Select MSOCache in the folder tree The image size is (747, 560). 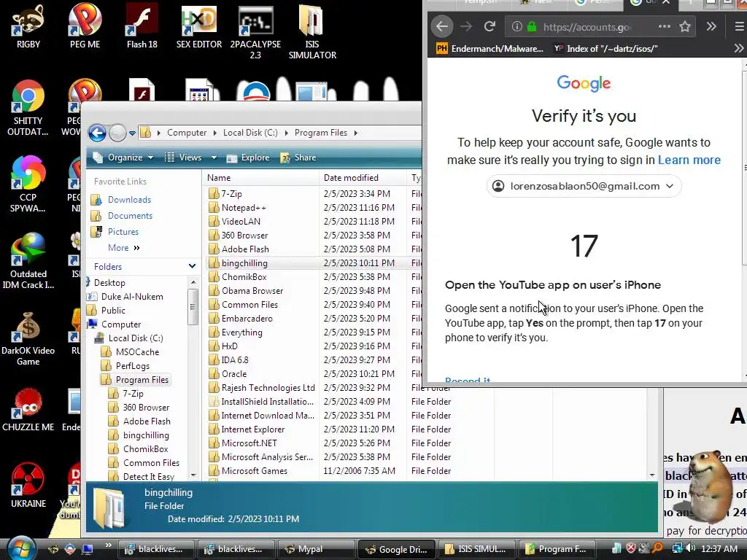(137, 352)
